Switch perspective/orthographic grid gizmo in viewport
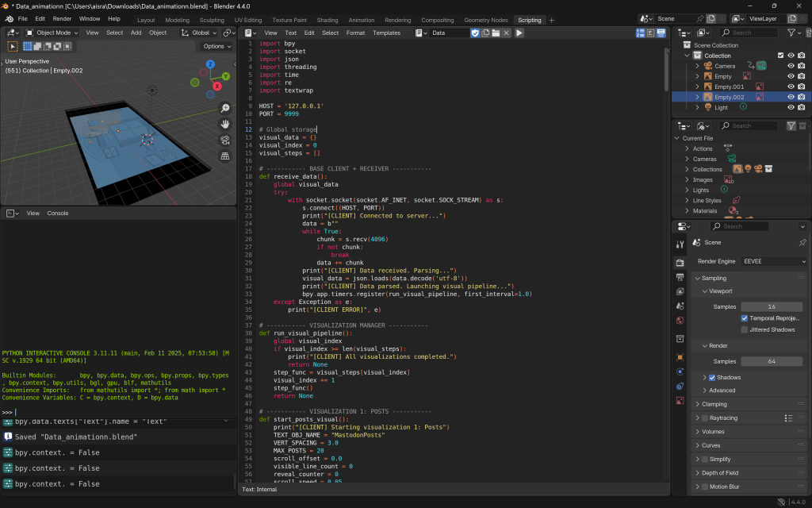Screen dimensions: 812x508 click(225, 156)
